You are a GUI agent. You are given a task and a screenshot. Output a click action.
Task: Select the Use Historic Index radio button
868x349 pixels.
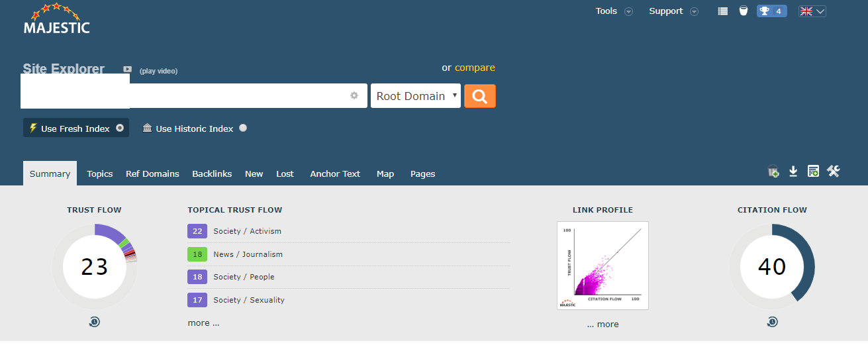[243, 128]
